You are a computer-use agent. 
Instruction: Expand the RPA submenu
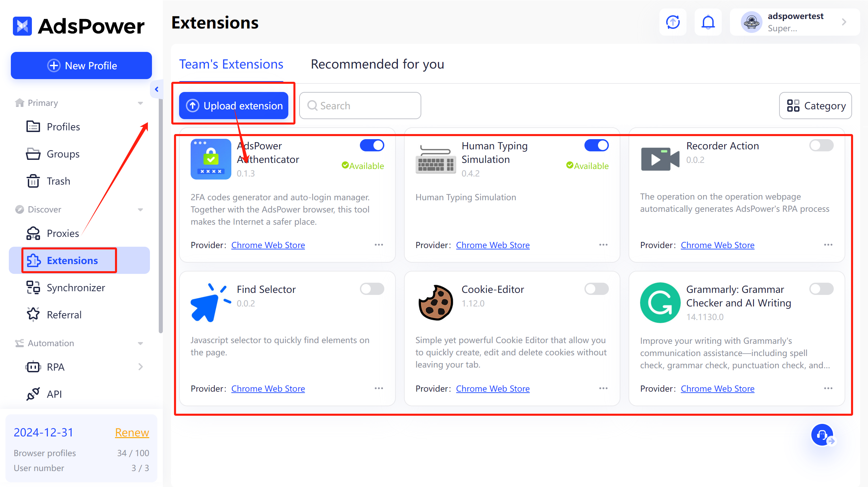tap(140, 367)
